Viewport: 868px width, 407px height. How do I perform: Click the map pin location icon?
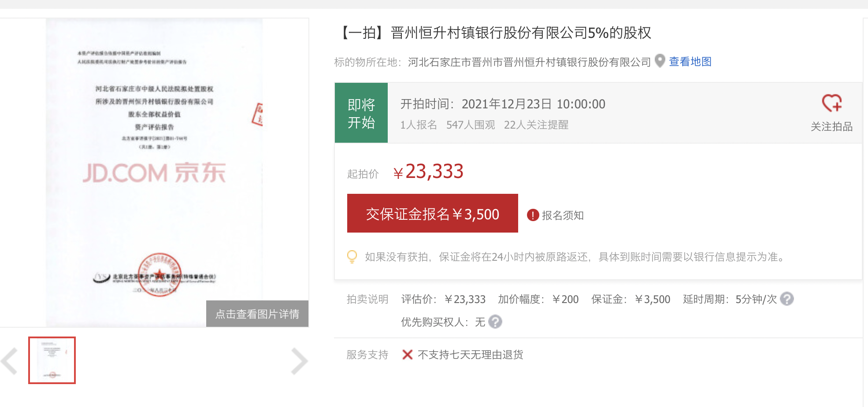(x=660, y=61)
